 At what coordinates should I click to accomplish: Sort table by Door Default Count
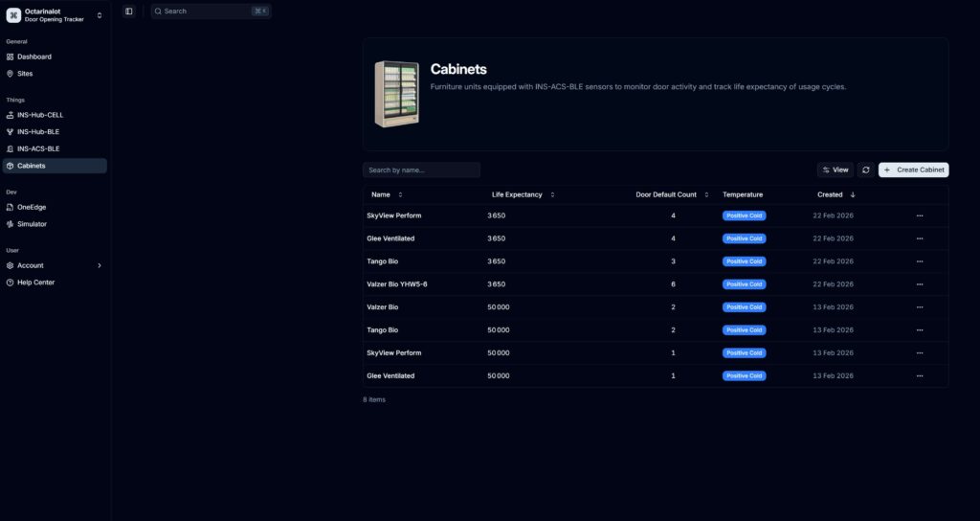pos(672,194)
